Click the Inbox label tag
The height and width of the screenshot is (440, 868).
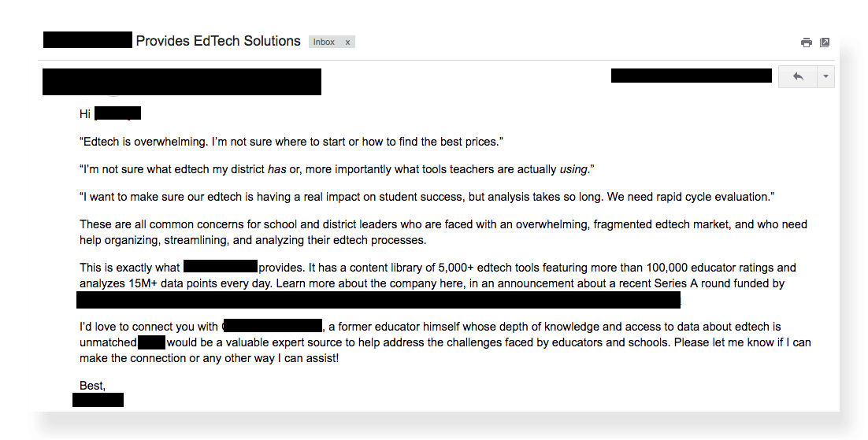324,42
